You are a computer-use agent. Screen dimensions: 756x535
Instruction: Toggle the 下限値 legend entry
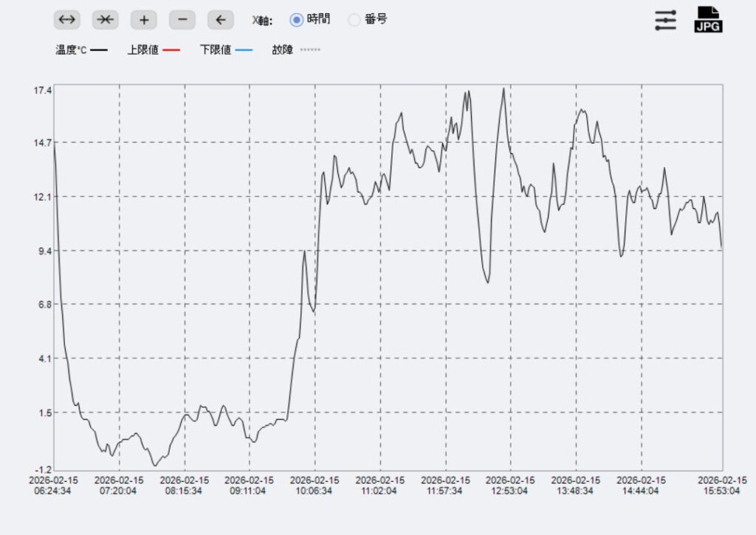pyautogui.click(x=225, y=50)
